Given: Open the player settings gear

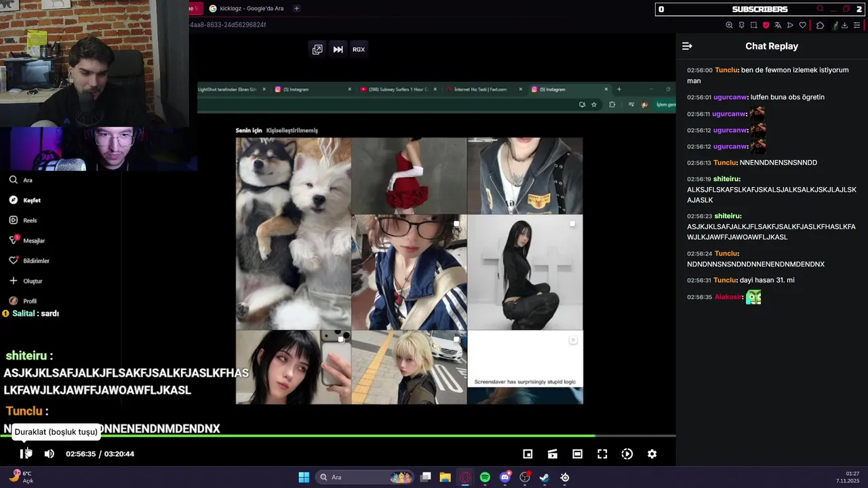Looking at the screenshot, I should (x=652, y=454).
